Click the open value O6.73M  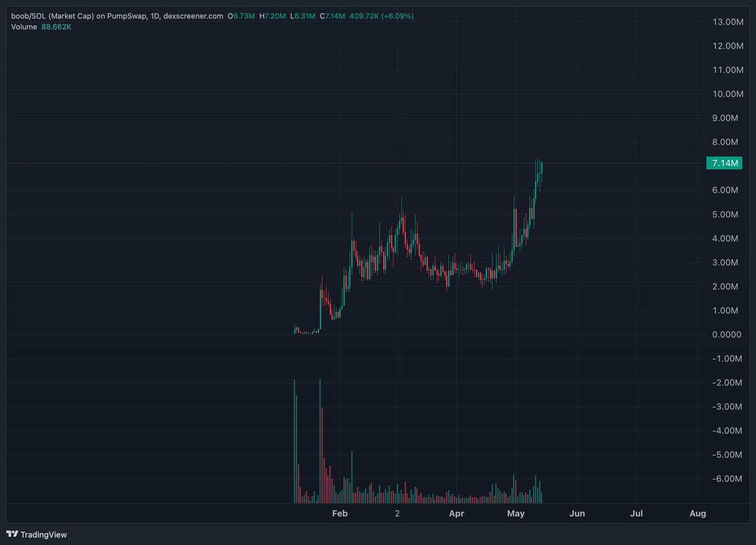coord(241,16)
